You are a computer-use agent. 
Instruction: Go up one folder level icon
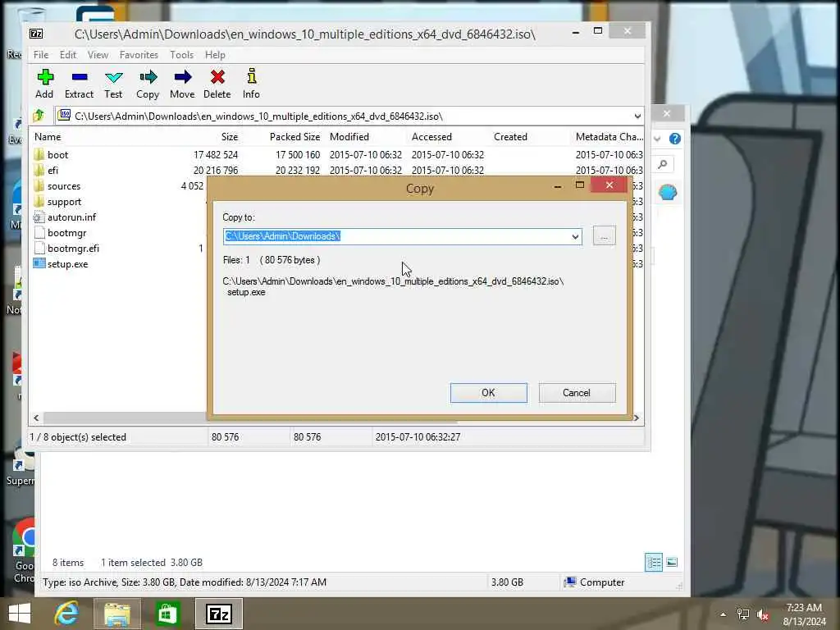coord(39,116)
